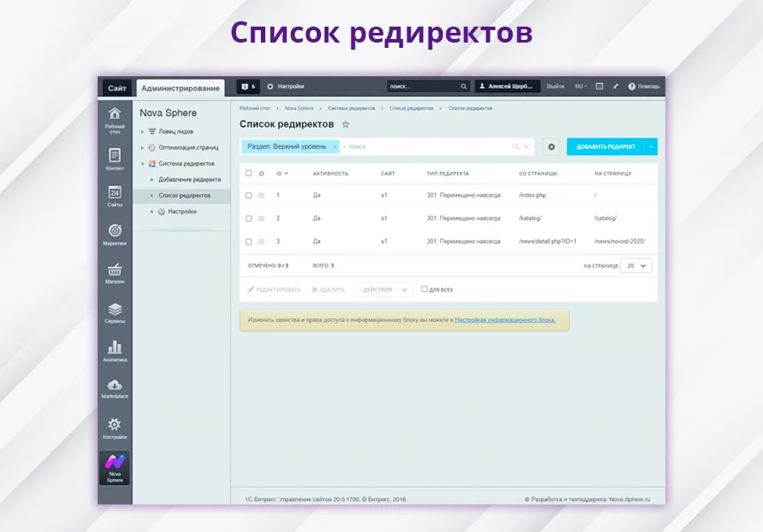
Task: Select Добавление редиректа in the left menu
Action: (x=189, y=179)
